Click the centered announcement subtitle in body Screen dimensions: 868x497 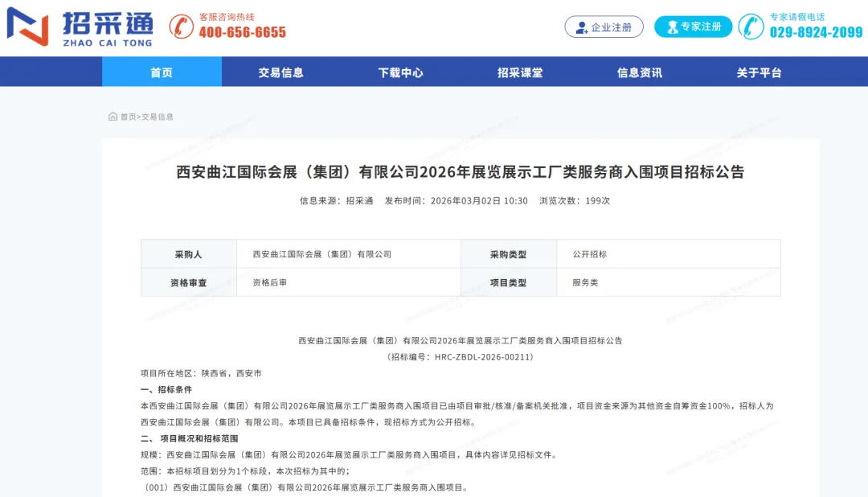click(x=461, y=341)
